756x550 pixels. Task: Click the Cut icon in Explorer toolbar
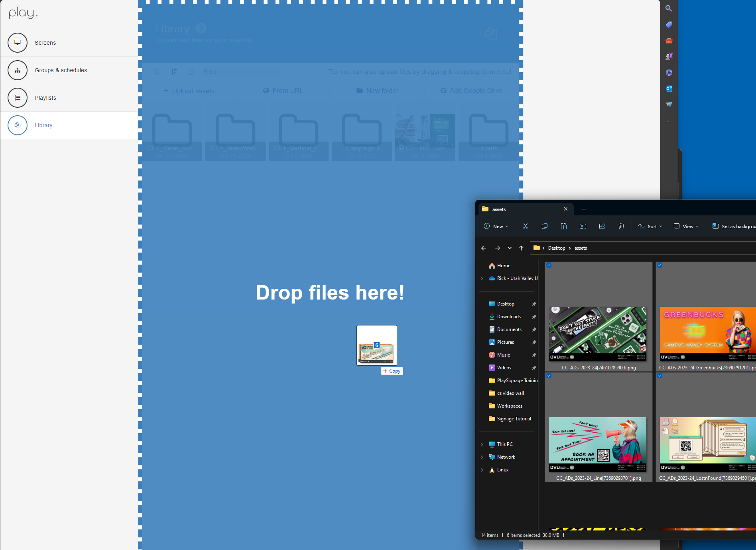click(526, 226)
